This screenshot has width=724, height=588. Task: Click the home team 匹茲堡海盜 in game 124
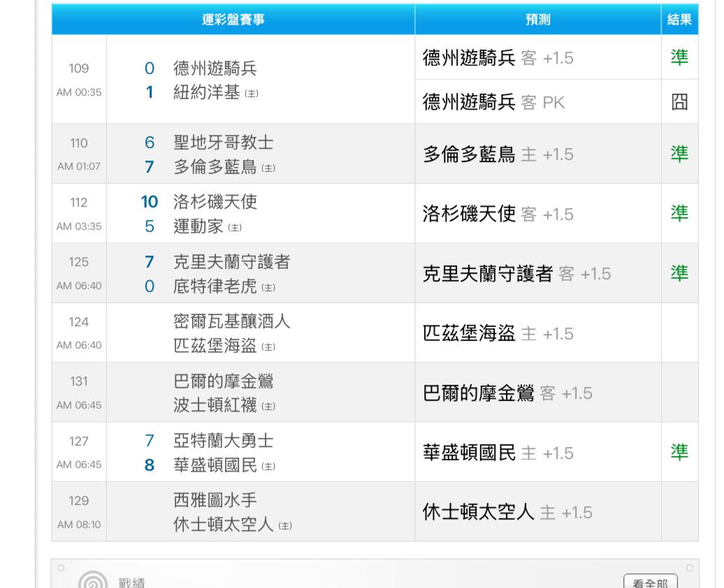pos(215,345)
